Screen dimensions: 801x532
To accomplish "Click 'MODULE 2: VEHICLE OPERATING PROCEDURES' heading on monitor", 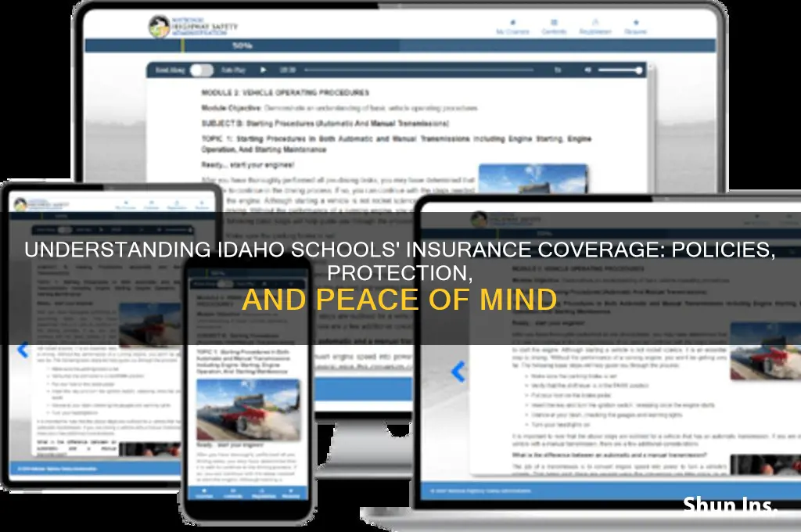I will [285, 92].
